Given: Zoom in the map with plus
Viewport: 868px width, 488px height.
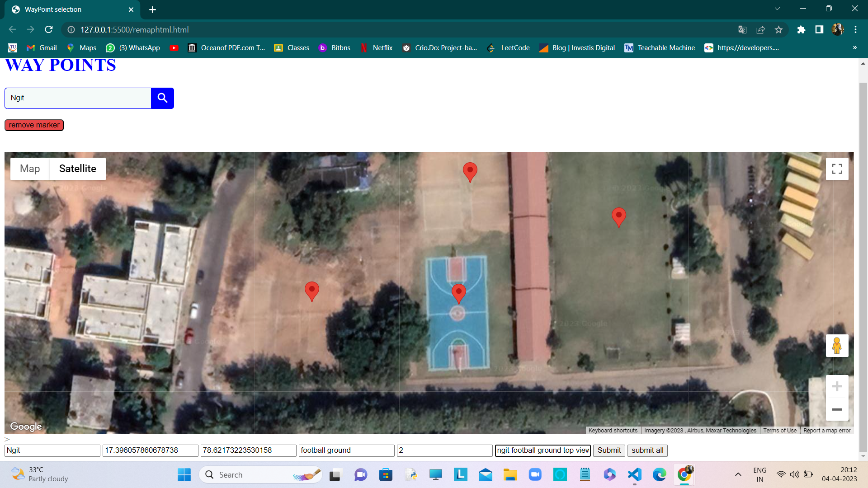Looking at the screenshot, I should tap(837, 386).
